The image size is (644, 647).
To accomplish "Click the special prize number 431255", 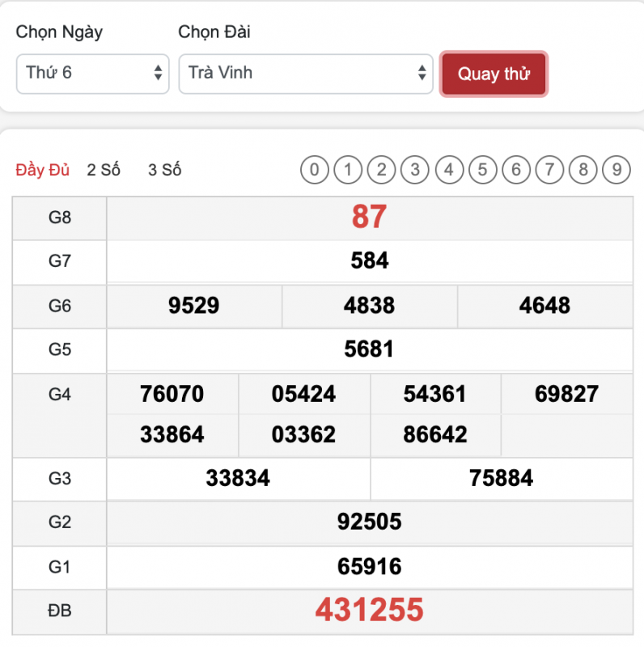I will coord(370,610).
